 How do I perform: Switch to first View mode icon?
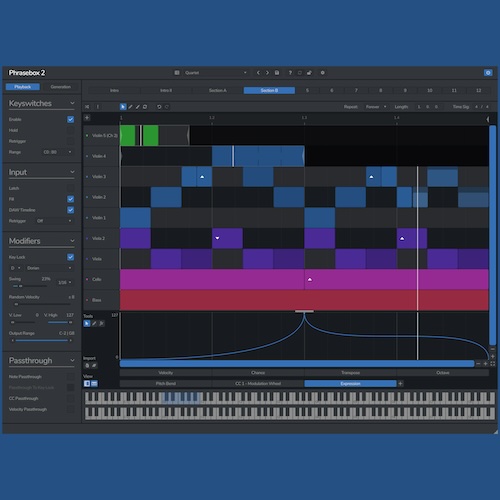coord(87,384)
